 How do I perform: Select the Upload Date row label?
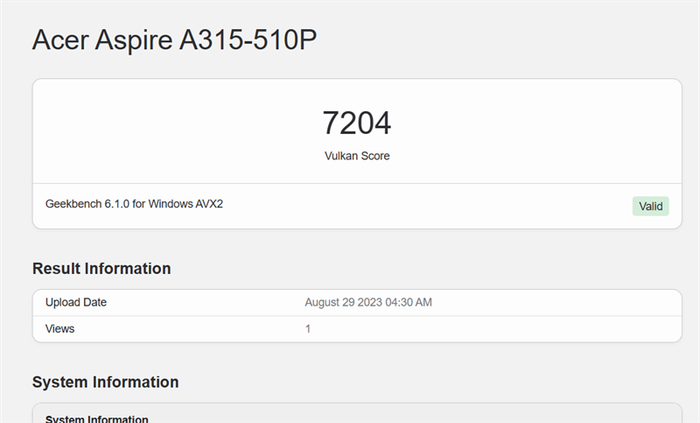76,302
